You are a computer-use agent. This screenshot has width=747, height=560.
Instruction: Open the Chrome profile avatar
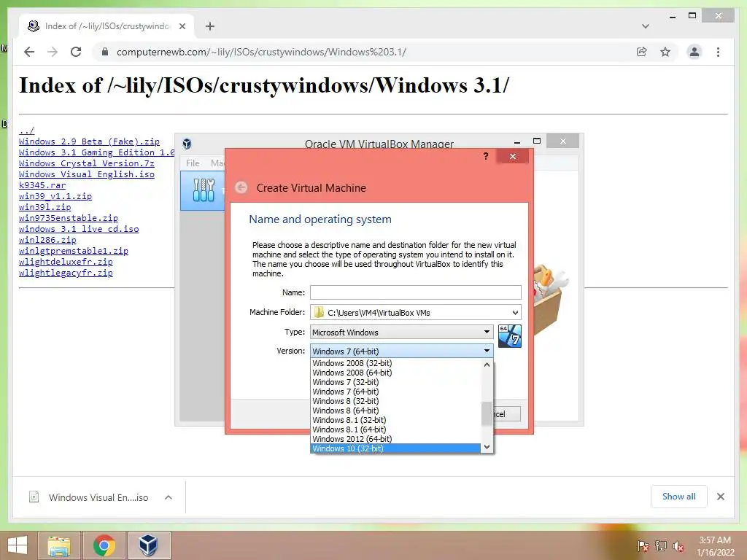[694, 52]
